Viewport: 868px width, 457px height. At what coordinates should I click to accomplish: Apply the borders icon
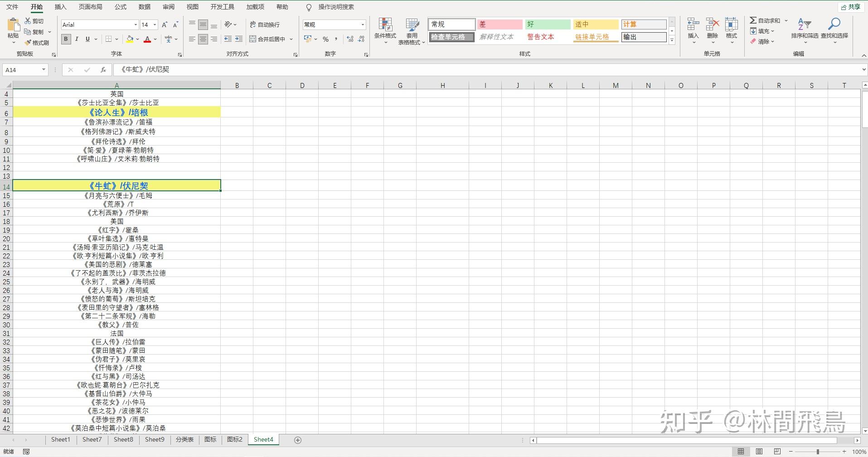(108, 39)
